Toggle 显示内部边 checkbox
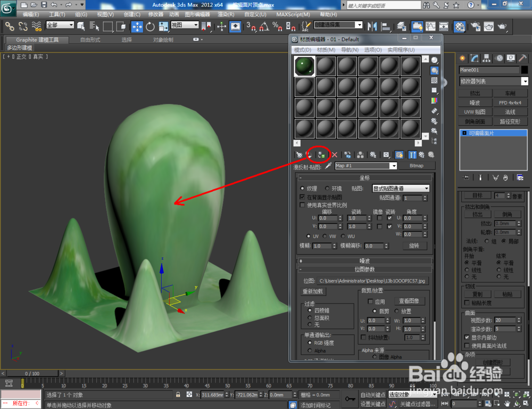 (467, 337)
